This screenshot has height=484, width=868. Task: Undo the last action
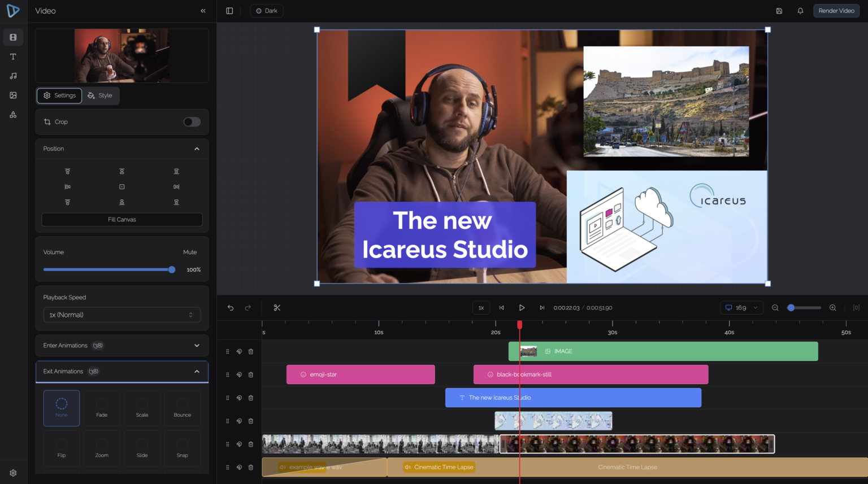(231, 308)
